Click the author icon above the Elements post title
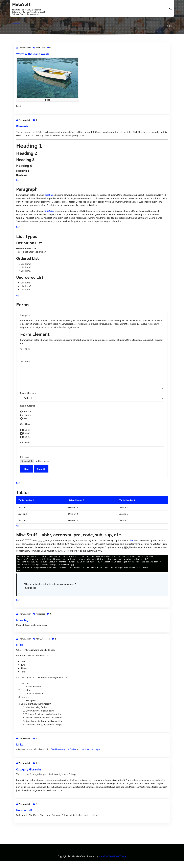This screenshot has height=868, width=184. pos(17,120)
